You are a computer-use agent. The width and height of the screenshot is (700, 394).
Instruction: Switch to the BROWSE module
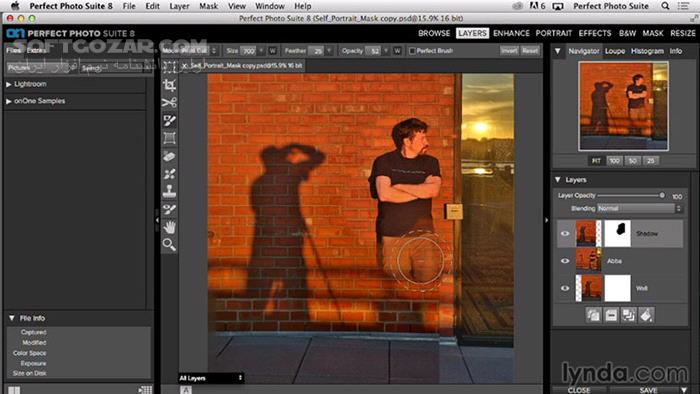click(434, 33)
